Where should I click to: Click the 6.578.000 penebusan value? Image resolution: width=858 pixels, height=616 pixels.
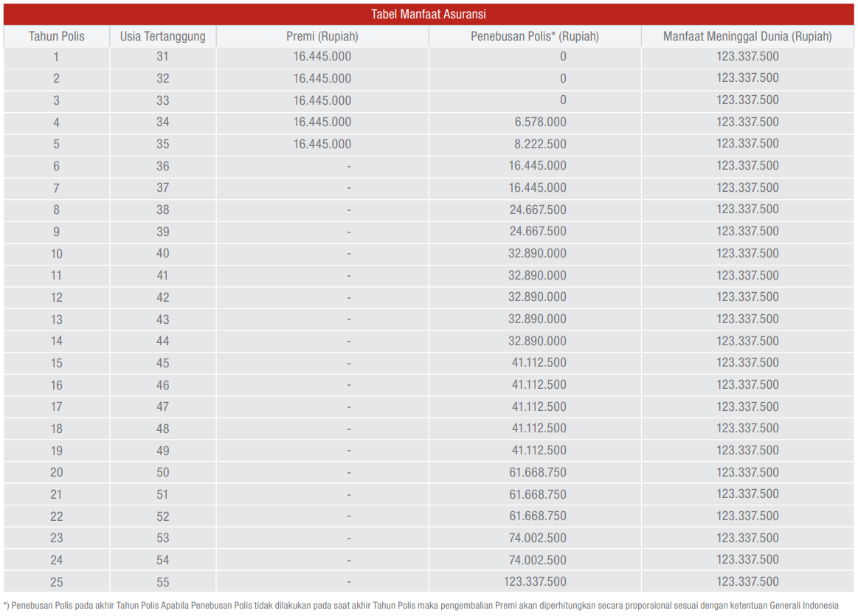pyautogui.click(x=540, y=122)
